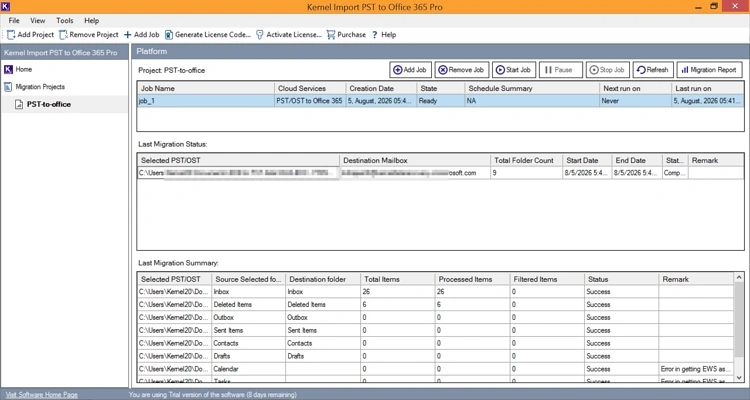This screenshot has height=400, width=750.
Task: Click the Pause button
Action: 561,70
